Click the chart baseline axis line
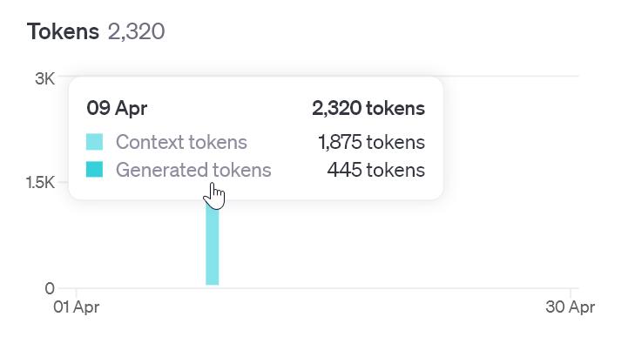The width and height of the screenshot is (628, 364). point(319,288)
